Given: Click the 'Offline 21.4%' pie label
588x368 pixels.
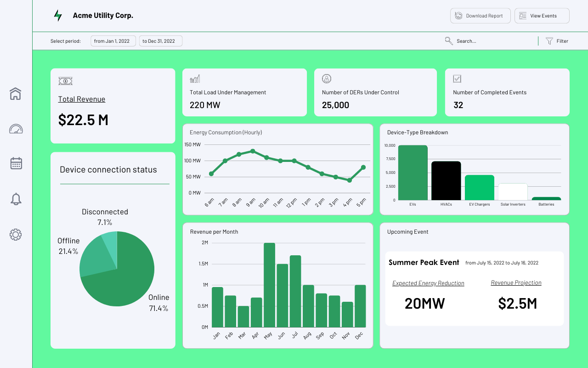Looking at the screenshot, I should pos(68,246).
